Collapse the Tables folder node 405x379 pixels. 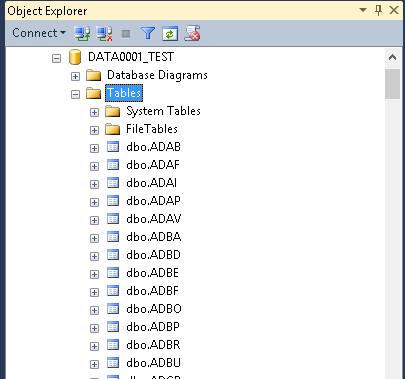coord(75,95)
